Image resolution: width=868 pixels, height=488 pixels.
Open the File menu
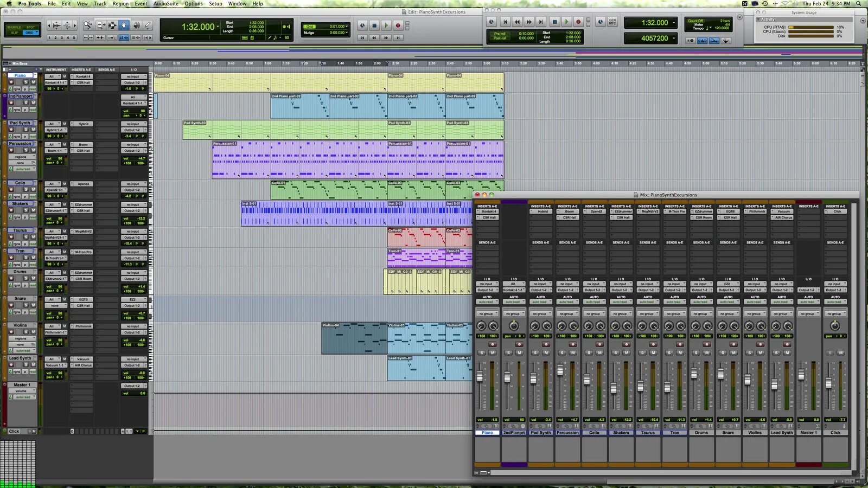click(x=52, y=3)
